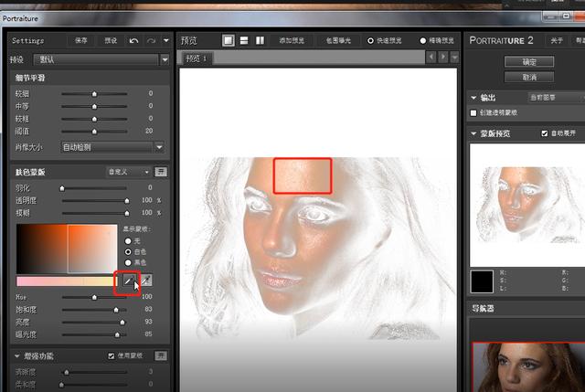Click the 清晰度 sharpness slider handle

pyautogui.click(x=67, y=372)
